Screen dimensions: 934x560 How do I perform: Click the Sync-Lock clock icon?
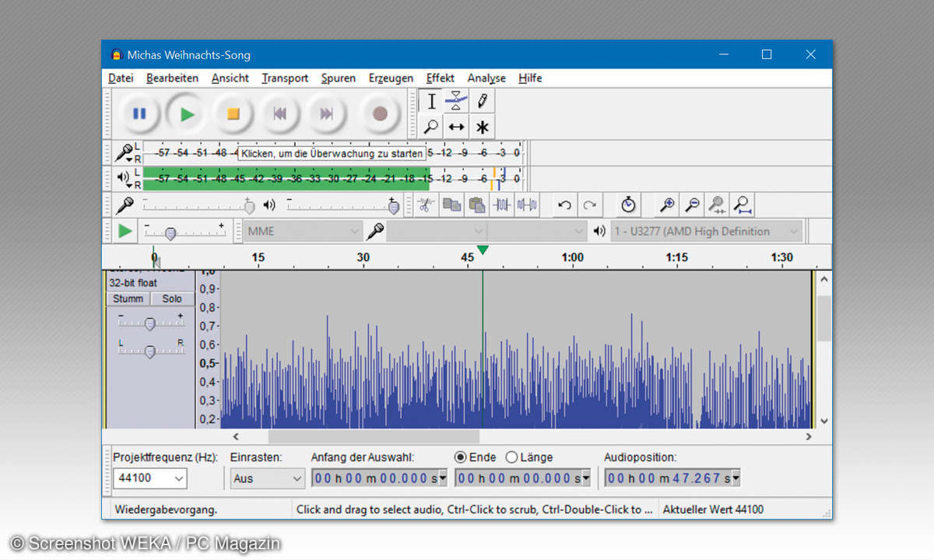(x=629, y=205)
